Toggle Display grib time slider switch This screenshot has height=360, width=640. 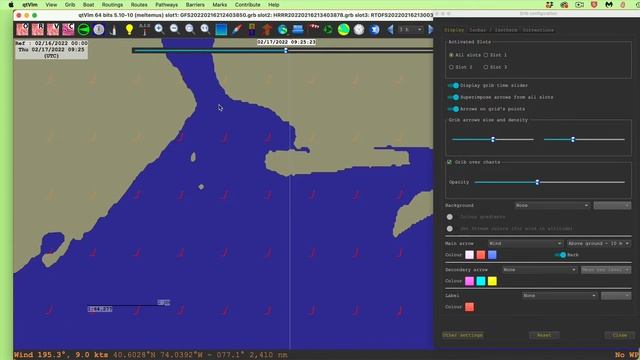coord(453,85)
